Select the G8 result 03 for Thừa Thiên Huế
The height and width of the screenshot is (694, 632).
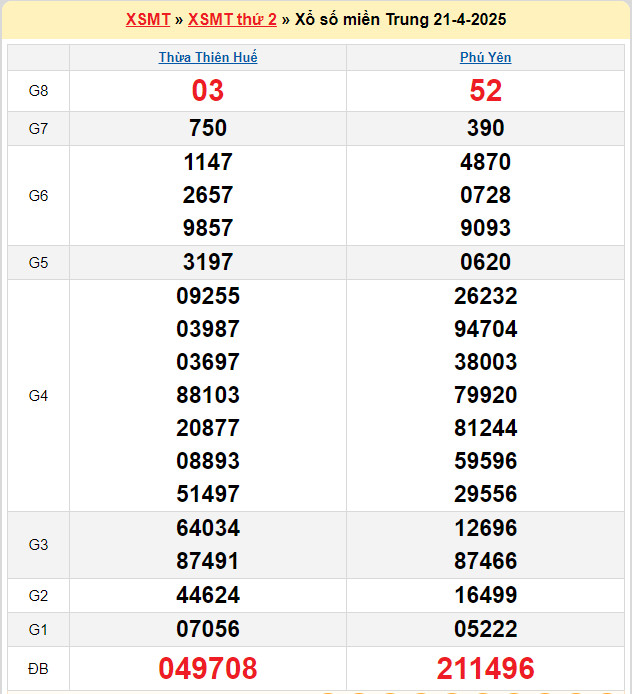208,91
